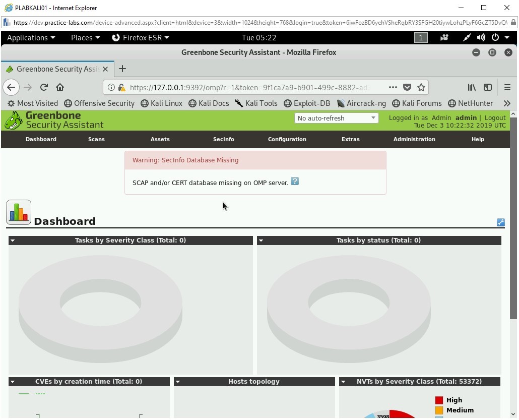
Task: Reload the Greenbone page
Action: click(44, 87)
